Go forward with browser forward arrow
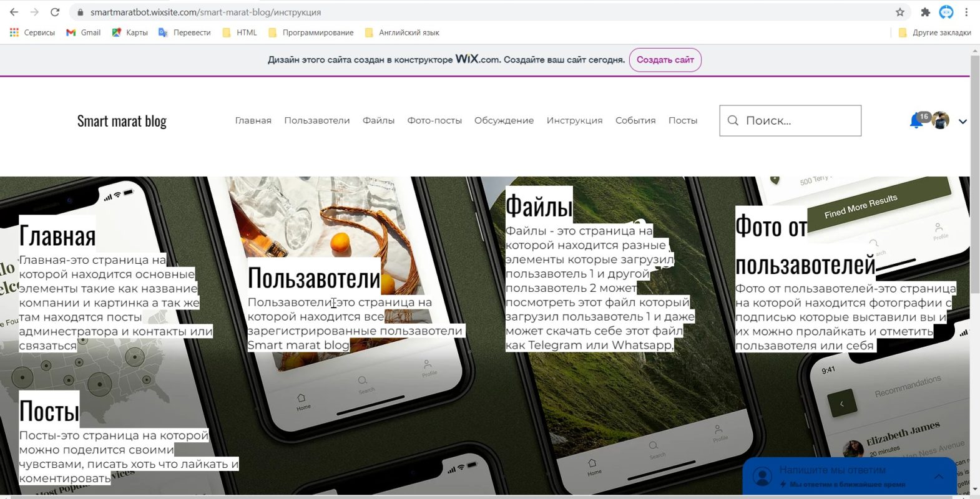 coord(34,12)
